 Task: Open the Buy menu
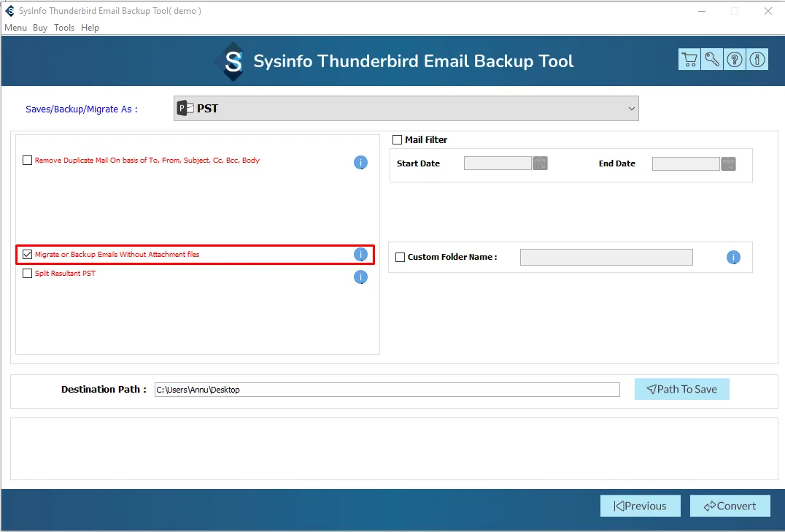pyautogui.click(x=40, y=28)
